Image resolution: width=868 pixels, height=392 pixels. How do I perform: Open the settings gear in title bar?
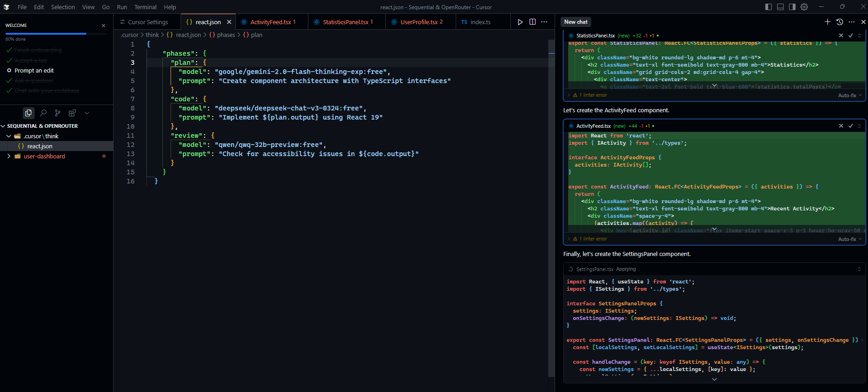[804, 7]
